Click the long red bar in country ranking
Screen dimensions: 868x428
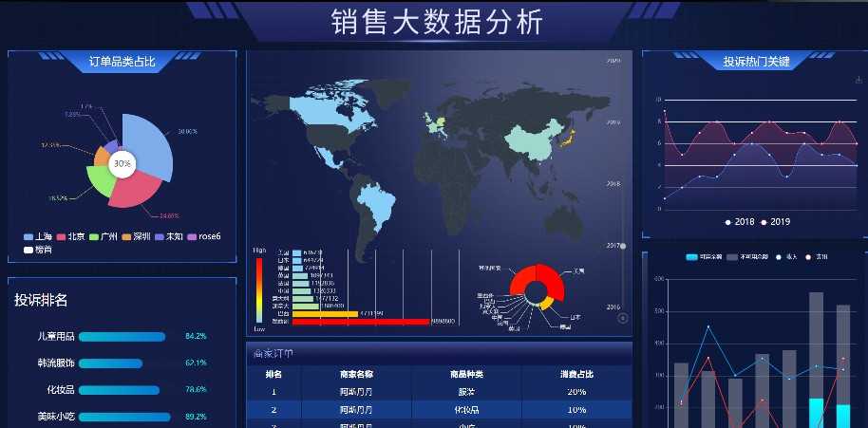[361, 322]
